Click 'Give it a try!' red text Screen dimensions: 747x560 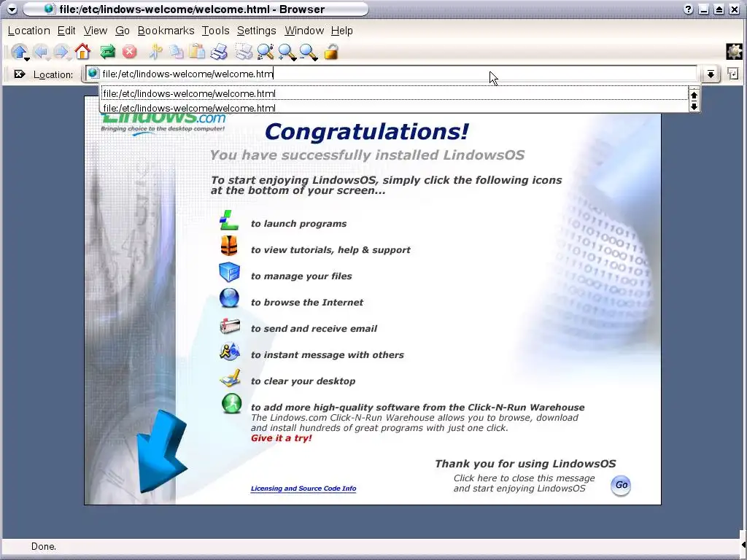pyautogui.click(x=281, y=438)
